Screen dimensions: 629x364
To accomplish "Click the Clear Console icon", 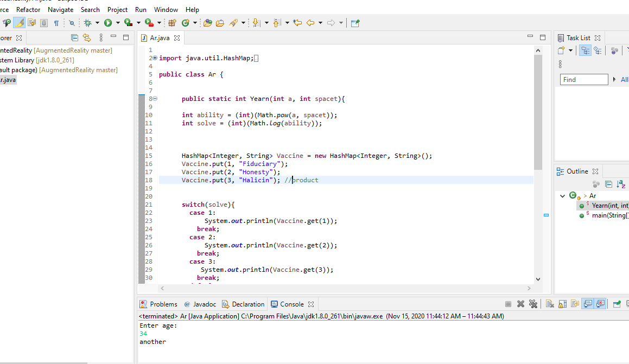I will click(x=550, y=304).
